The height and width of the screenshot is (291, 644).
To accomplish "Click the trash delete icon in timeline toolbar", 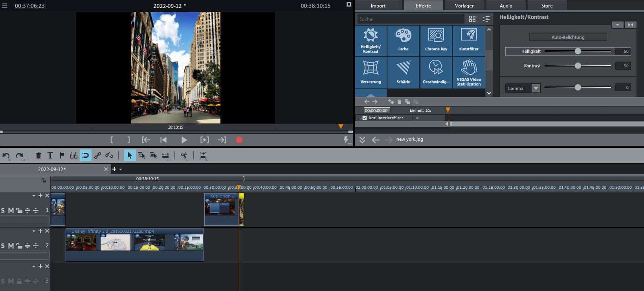I will point(38,155).
